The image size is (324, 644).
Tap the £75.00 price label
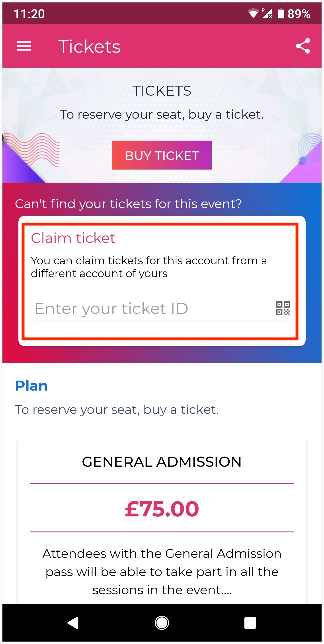pyautogui.click(x=162, y=509)
